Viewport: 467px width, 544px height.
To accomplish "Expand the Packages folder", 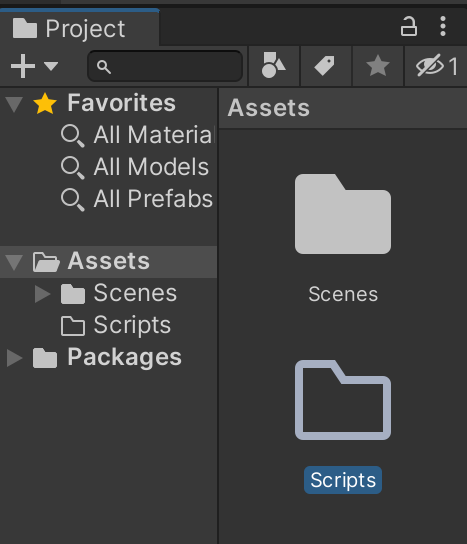I will [15, 358].
